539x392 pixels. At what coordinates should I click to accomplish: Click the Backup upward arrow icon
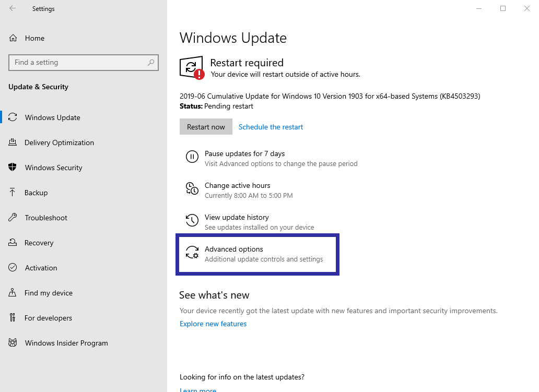point(13,193)
